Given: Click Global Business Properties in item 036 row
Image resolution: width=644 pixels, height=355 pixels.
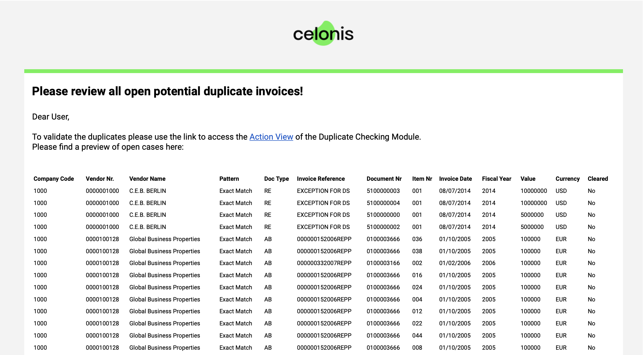Looking at the screenshot, I should pos(165,239).
